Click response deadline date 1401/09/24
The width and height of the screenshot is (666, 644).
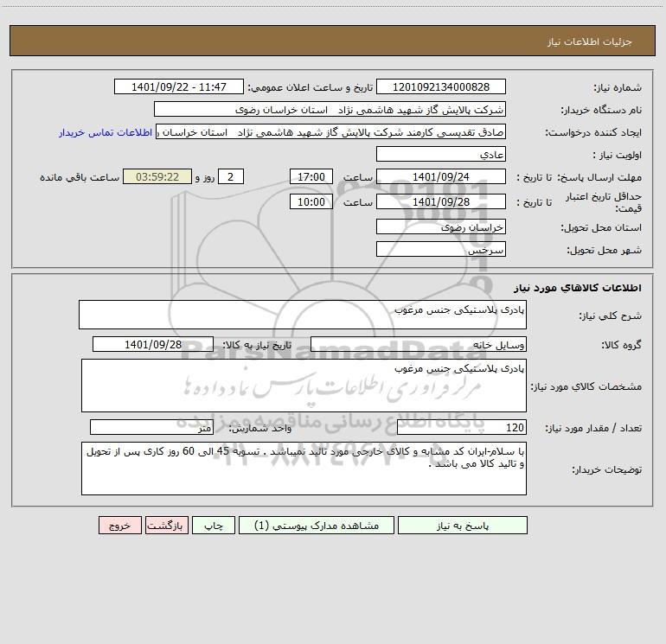coord(441,176)
